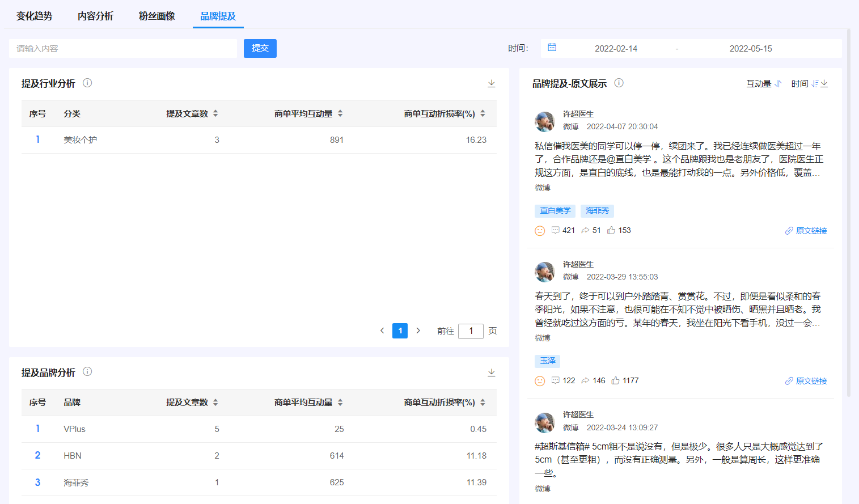
Task: Click the 16.23 loss rate value
Action: coord(476,140)
